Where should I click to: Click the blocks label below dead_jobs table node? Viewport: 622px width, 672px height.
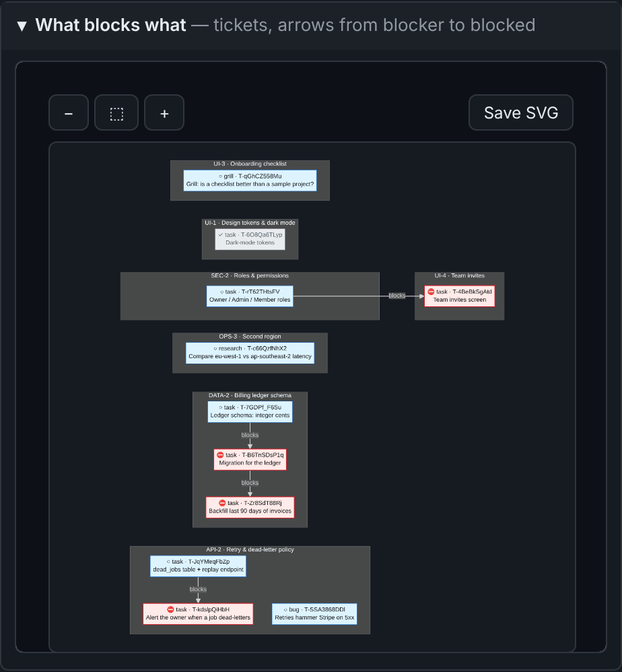pyautogui.click(x=198, y=590)
